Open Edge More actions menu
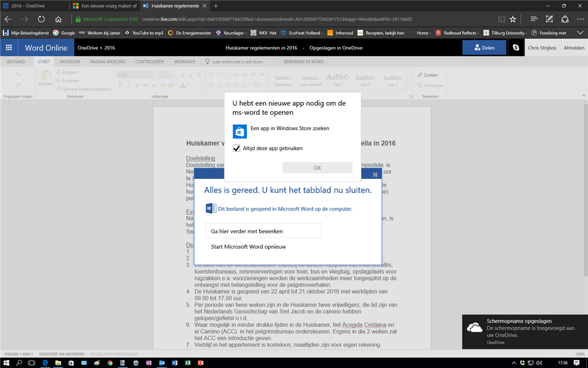 [580, 19]
